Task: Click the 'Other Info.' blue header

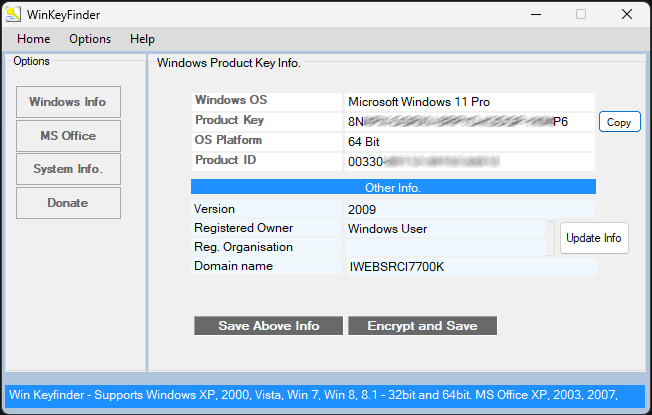Action: [x=393, y=187]
